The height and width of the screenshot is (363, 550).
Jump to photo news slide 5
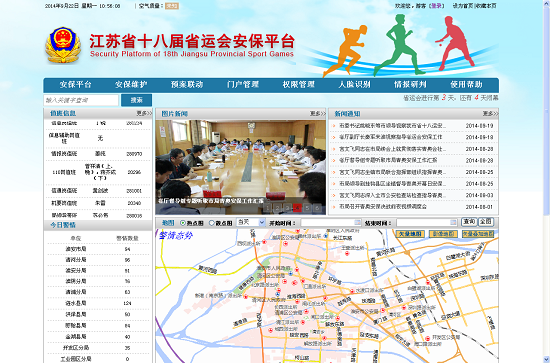pos(307,208)
